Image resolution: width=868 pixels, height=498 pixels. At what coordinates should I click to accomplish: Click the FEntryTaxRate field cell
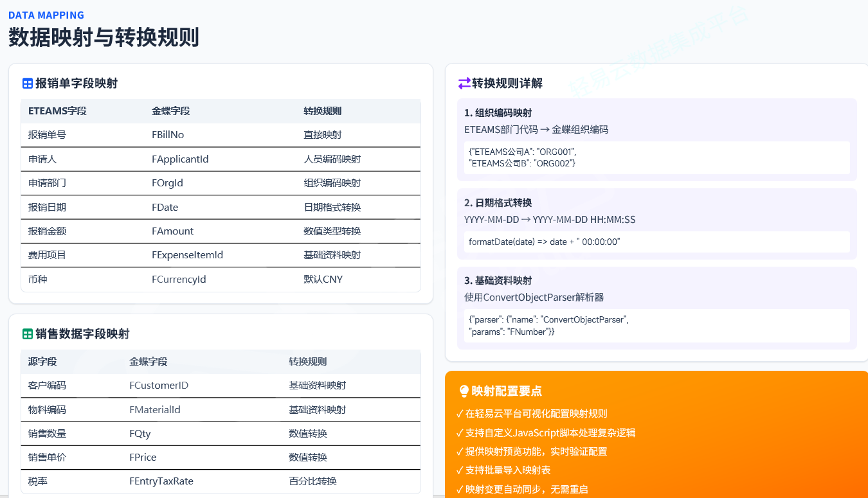(x=161, y=481)
